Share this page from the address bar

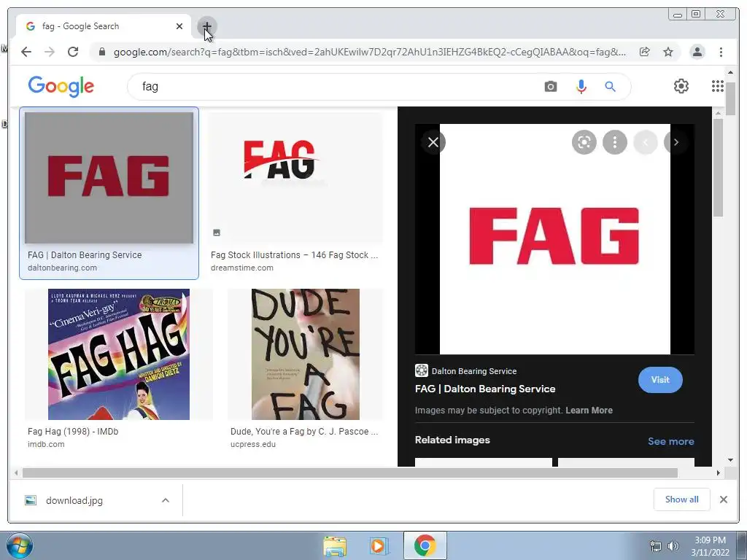644,52
